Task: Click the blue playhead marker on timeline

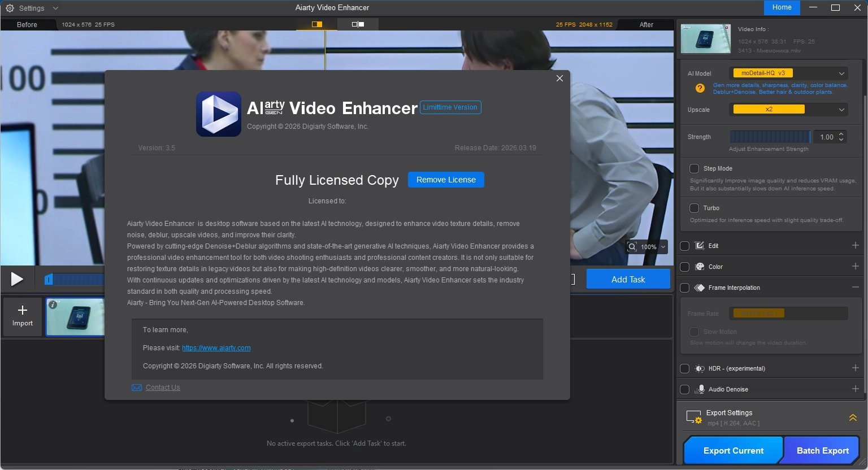Action: 49,279
